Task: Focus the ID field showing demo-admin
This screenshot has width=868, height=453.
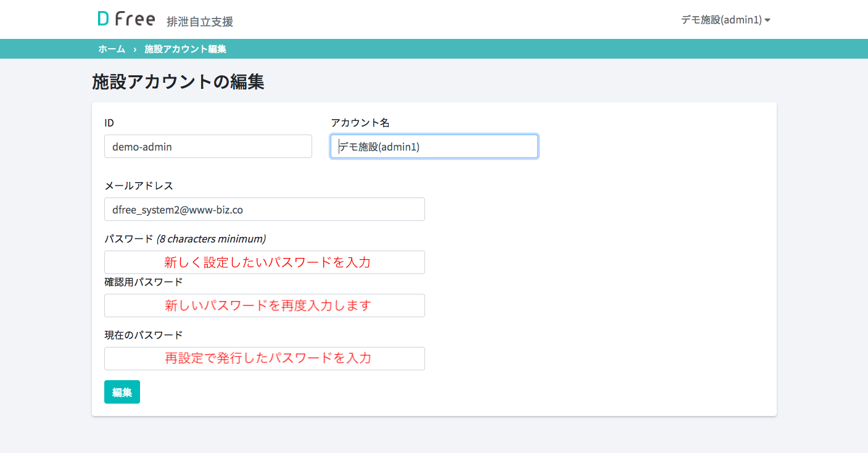Action: (208, 146)
